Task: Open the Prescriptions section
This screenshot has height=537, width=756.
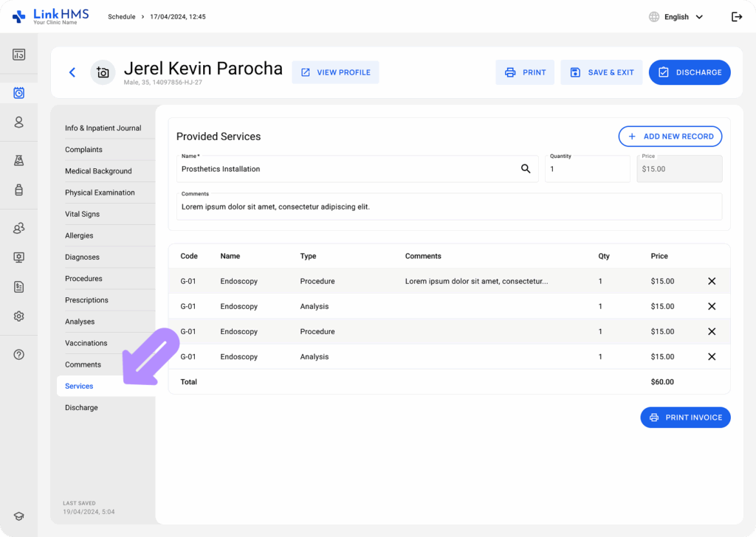Action: tap(87, 300)
